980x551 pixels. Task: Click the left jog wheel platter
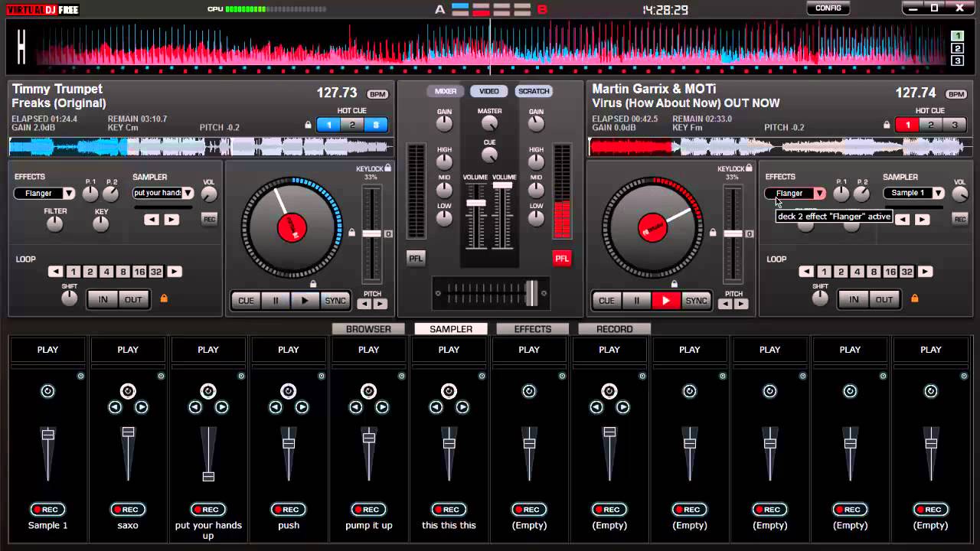(292, 227)
